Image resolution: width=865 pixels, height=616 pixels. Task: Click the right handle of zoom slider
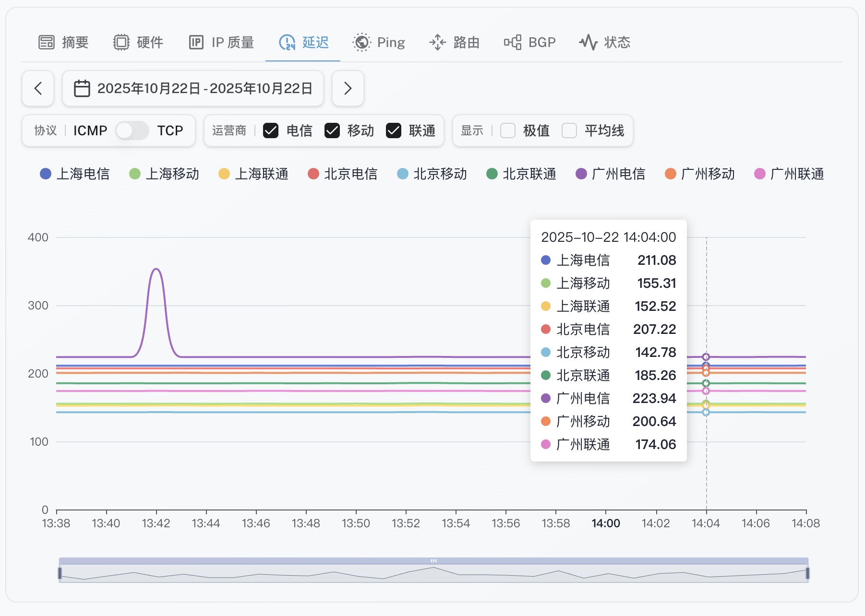click(x=807, y=573)
